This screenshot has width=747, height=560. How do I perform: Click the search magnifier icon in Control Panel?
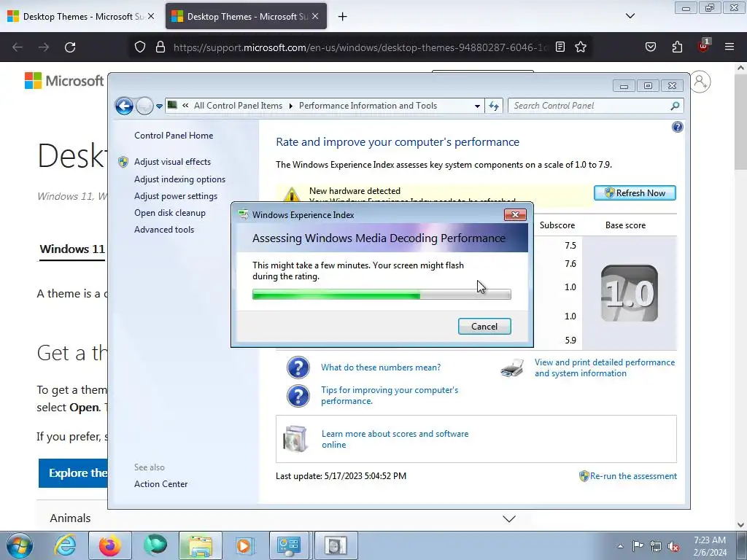(675, 106)
